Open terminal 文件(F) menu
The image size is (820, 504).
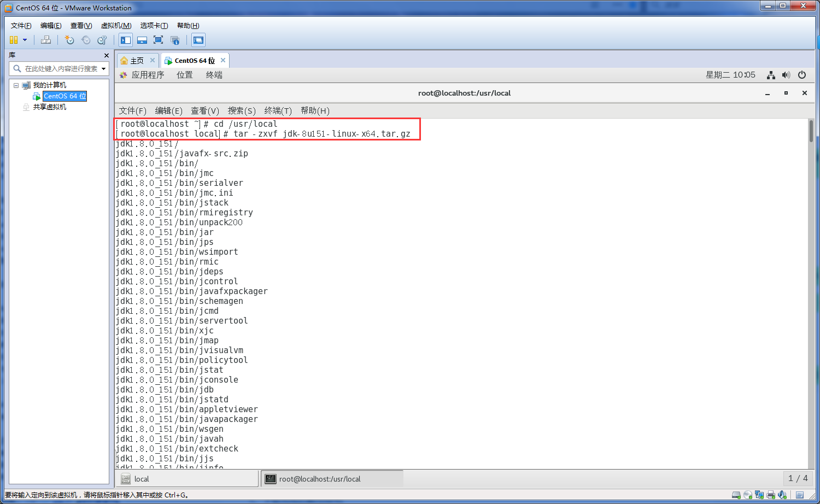click(133, 110)
